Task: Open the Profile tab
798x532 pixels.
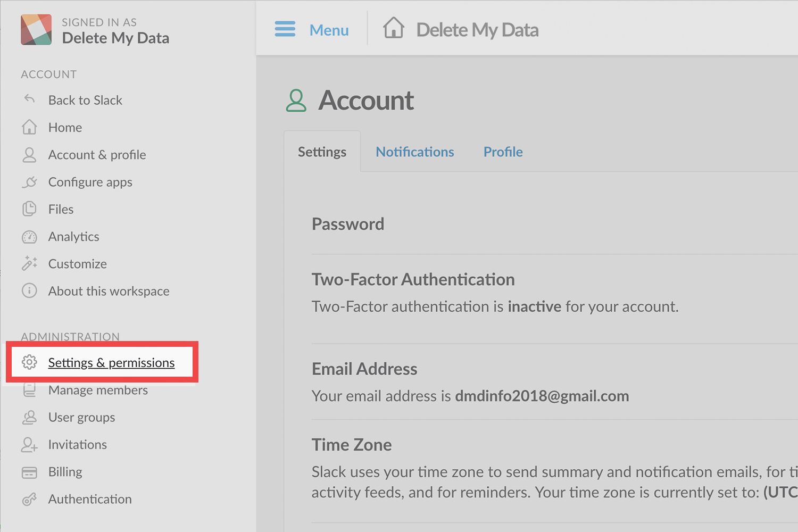Action: (x=503, y=152)
